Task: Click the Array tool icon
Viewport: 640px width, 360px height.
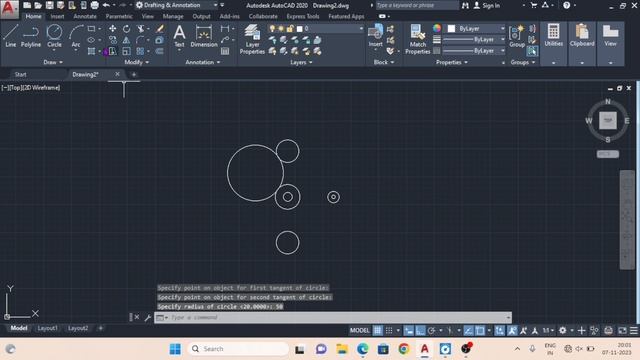Action: [140, 51]
